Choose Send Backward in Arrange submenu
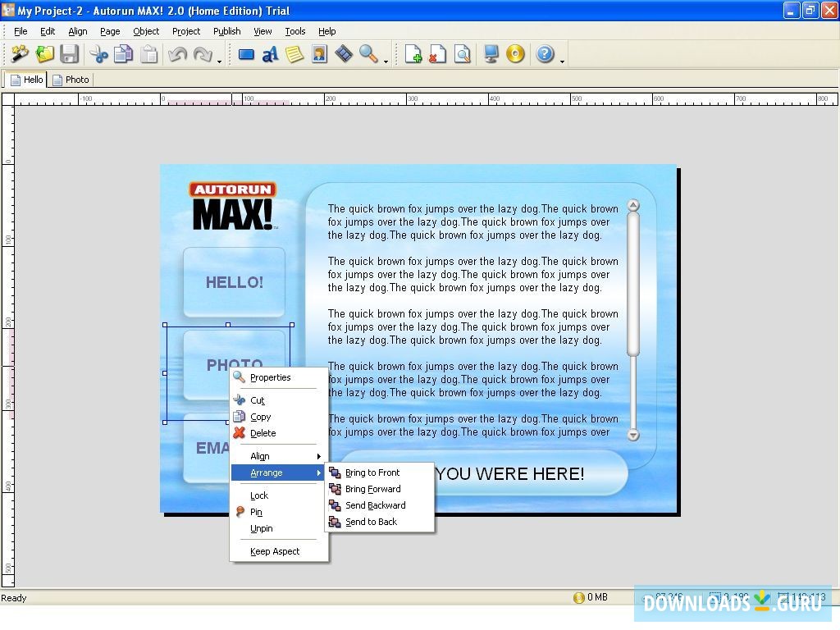 pyautogui.click(x=379, y=505)
